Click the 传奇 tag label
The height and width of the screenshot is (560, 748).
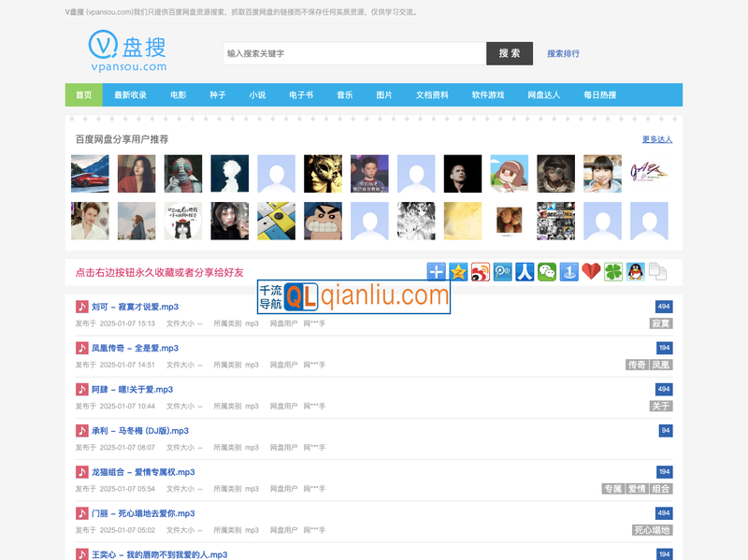coord(637,365)
